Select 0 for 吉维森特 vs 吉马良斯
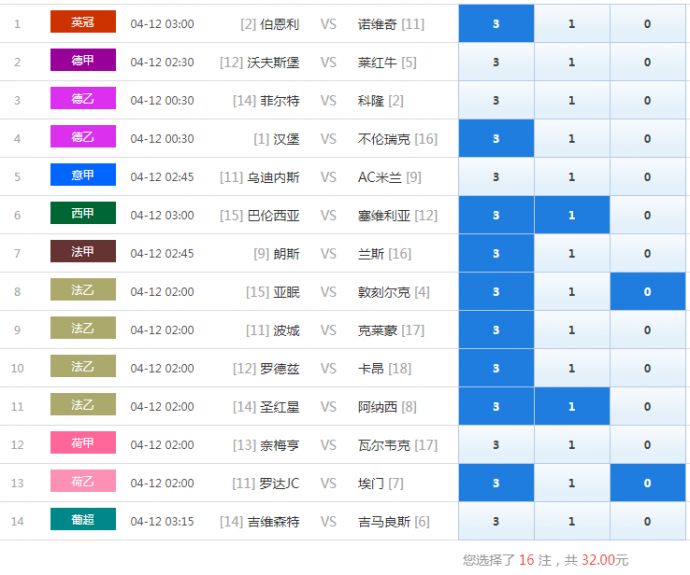 648,521
